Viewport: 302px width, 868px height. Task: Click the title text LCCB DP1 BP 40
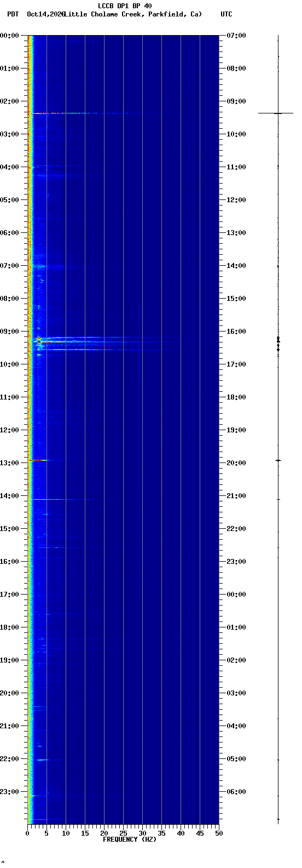pos(125,6)
